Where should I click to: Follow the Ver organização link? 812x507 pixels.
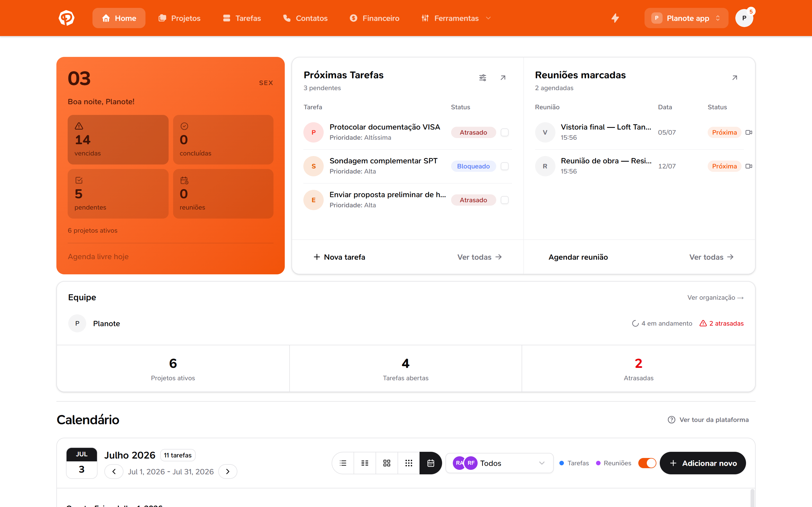[715, 297]
